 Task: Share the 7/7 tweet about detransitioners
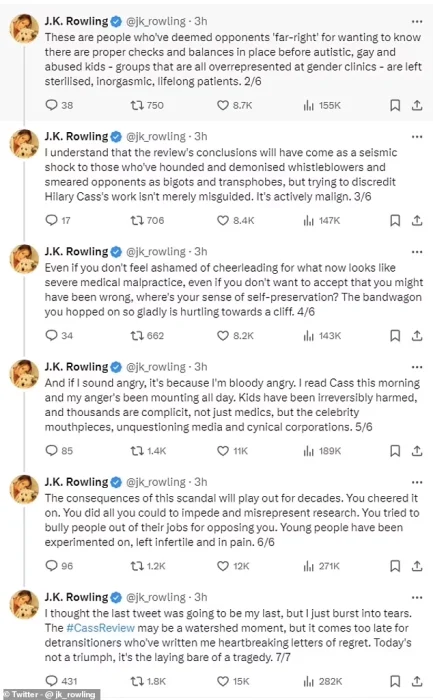click(x=417, y=681)
